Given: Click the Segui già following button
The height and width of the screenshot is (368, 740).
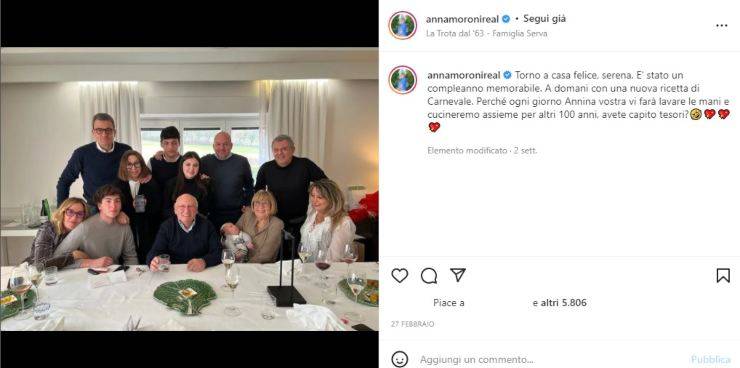Looking at the screenshot, I should tap(544, 19).
